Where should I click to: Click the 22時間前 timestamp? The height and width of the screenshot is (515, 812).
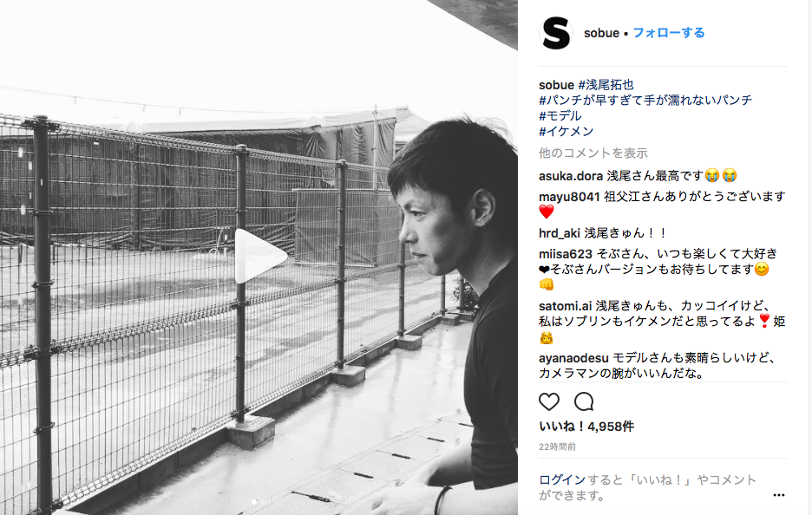click(x=557, y=447)
